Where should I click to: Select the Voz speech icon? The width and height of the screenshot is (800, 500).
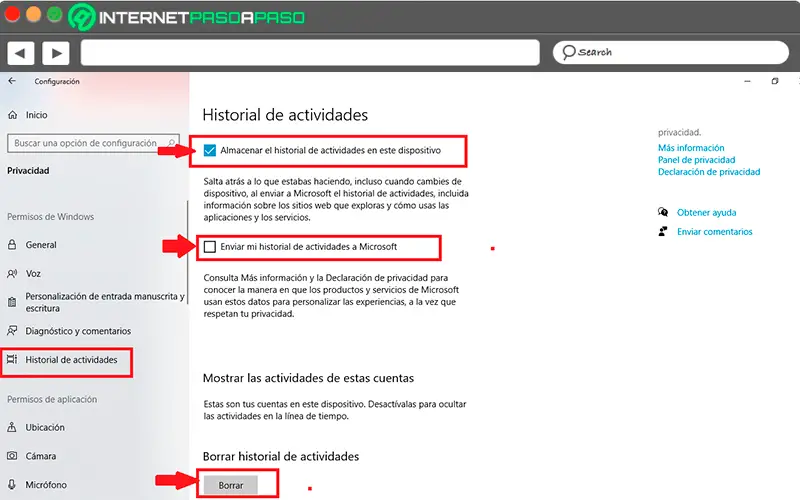(x=12, y=273)
